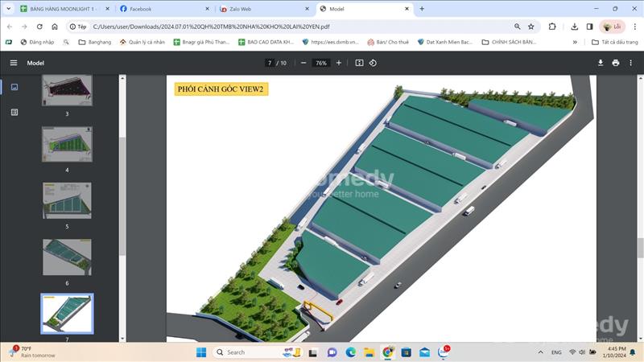Viewport: 644px width, 362px height.
Task: Open CHÍNH SÁCH BÁN bookmark folder
Action: 509,42
